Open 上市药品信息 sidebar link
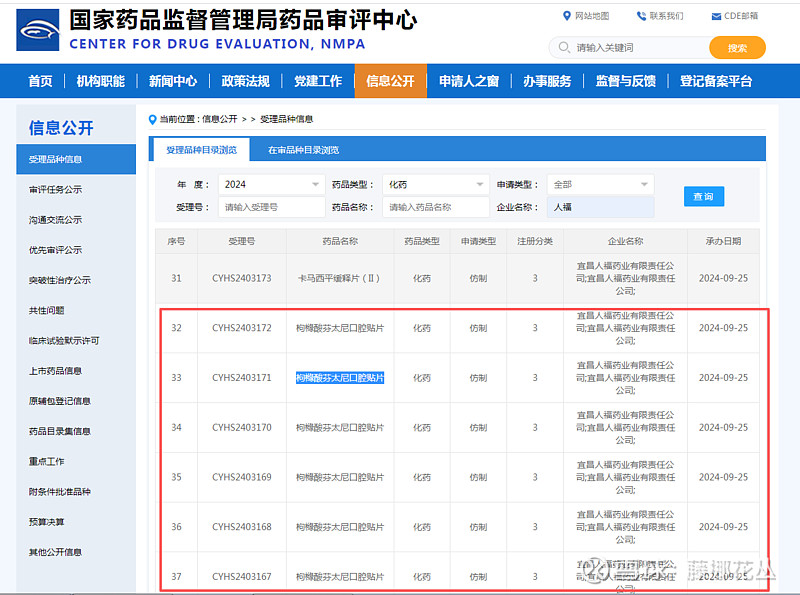This screenshot has width=800, height=595. pos(56,371)
